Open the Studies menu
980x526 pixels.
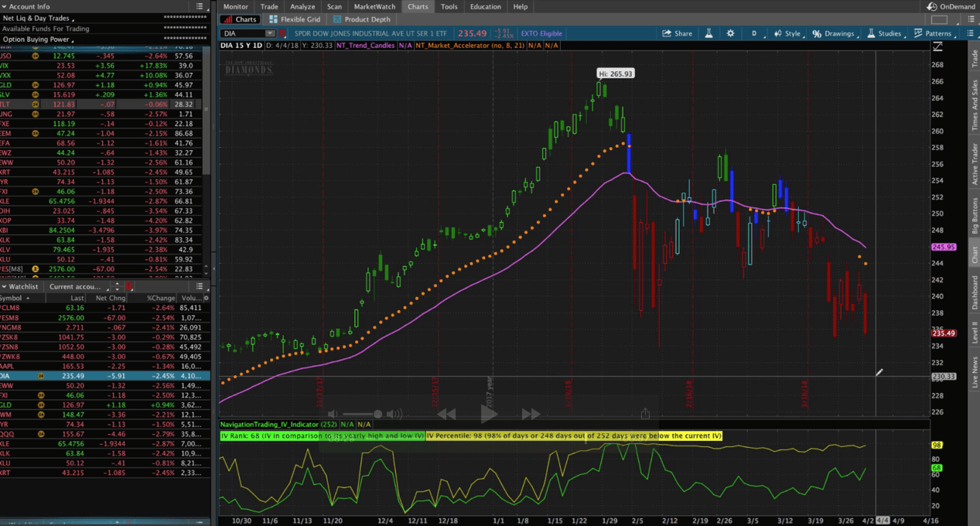click(884, 33)
